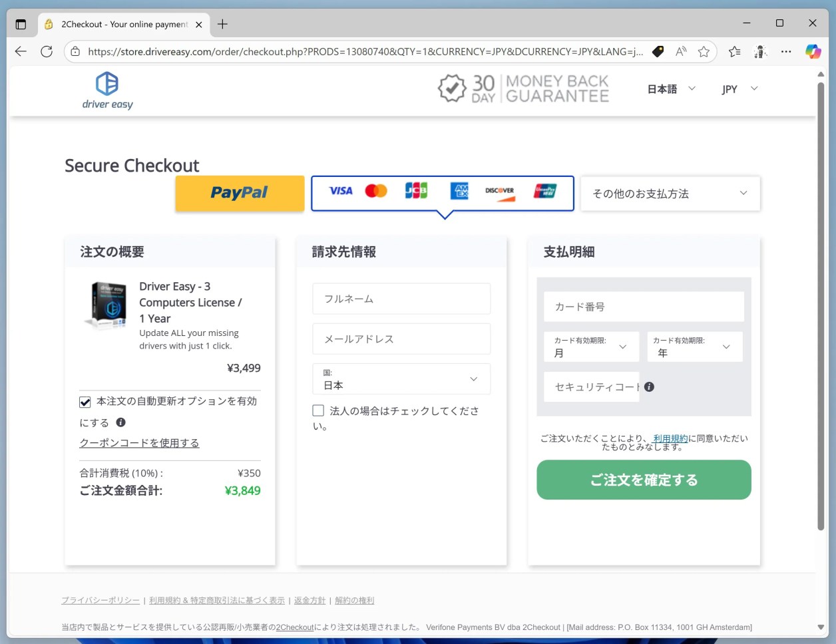Add page to favorites star
The height and width of the screenshot is (644, 836).
(x=704, y=51)
